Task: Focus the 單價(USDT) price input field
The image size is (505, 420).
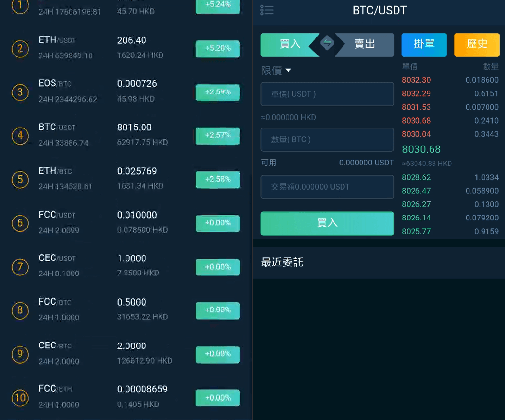Action: tap(327, 94)
